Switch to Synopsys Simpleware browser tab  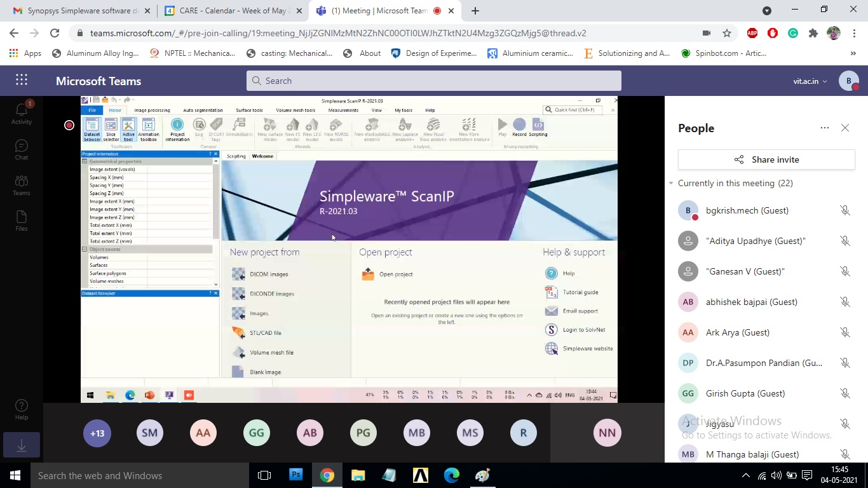click(79, 11)
